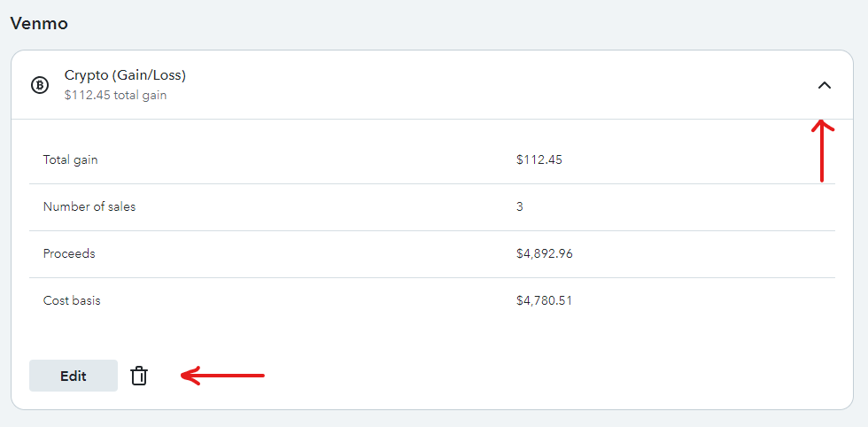Delete the Venmo crypto entry via trash icon

139,376
